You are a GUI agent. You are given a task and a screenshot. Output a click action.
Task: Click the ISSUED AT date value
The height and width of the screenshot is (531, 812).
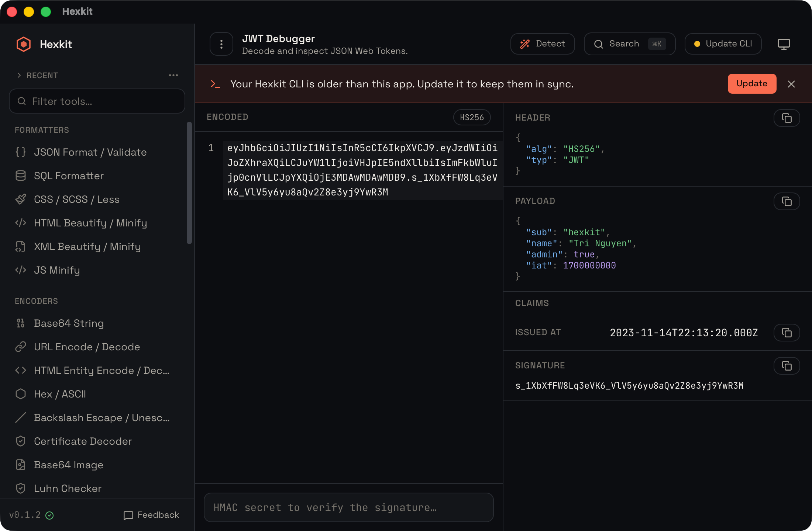[x=684, y=333]
